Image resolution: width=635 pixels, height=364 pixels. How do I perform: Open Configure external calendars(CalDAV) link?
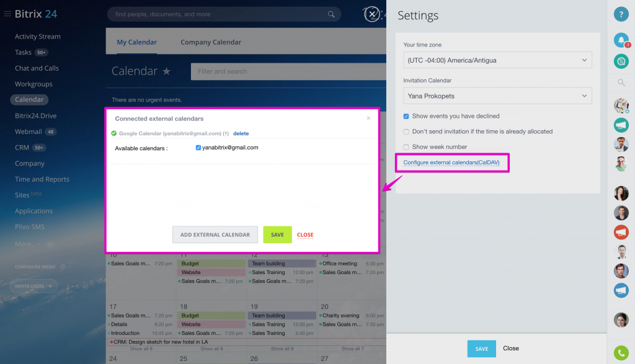tap(451, 162)
